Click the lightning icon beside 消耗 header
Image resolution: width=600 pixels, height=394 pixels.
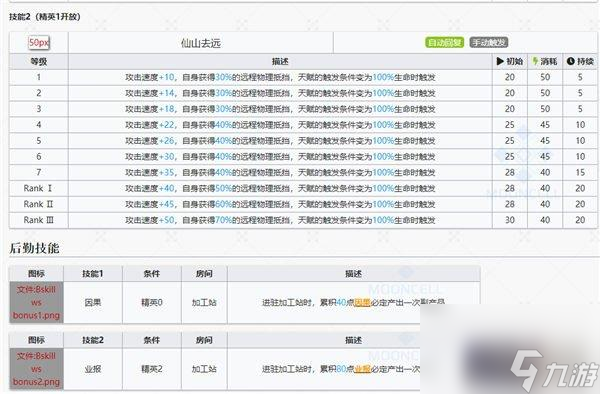pyautogui.click(x=535, y=61)
